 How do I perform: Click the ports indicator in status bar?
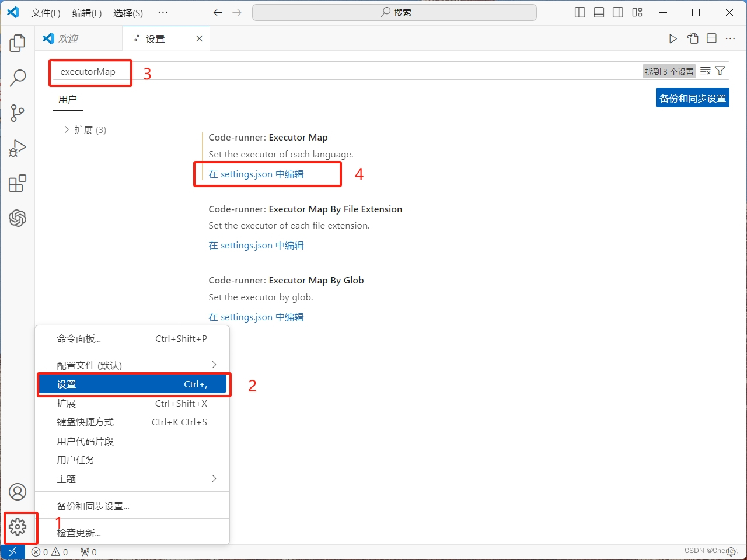[x=89, y=552]
